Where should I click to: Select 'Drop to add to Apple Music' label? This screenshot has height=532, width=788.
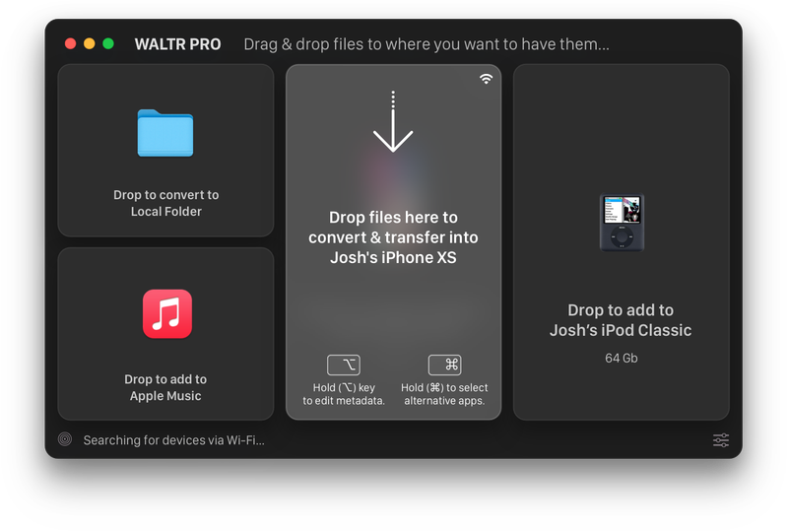click(x=165, y=388)
